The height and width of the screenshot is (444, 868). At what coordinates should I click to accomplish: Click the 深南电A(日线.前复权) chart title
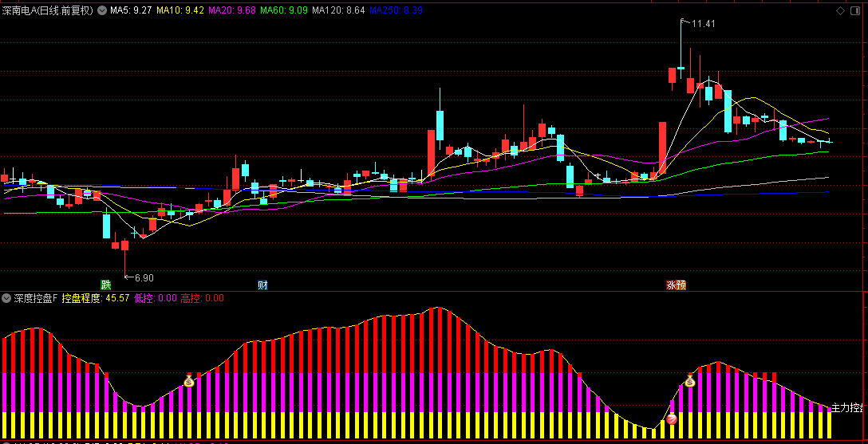click(48, 10)
